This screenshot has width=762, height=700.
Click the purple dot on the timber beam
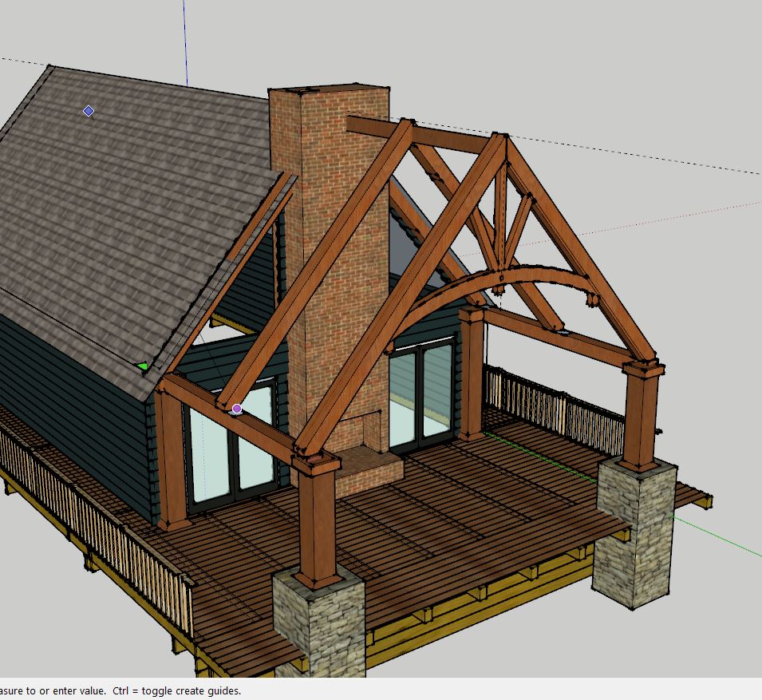(236, 409)
